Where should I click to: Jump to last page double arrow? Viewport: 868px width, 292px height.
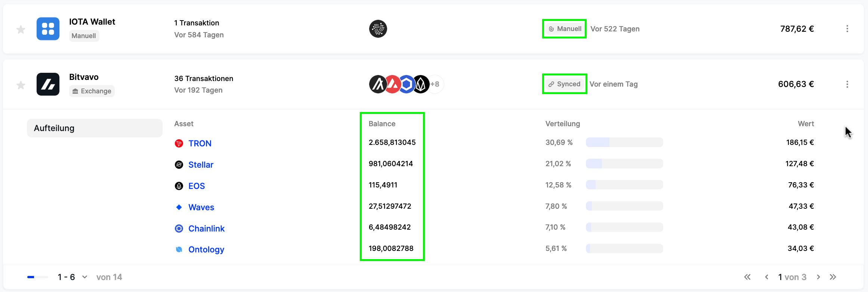pos(833,277)
